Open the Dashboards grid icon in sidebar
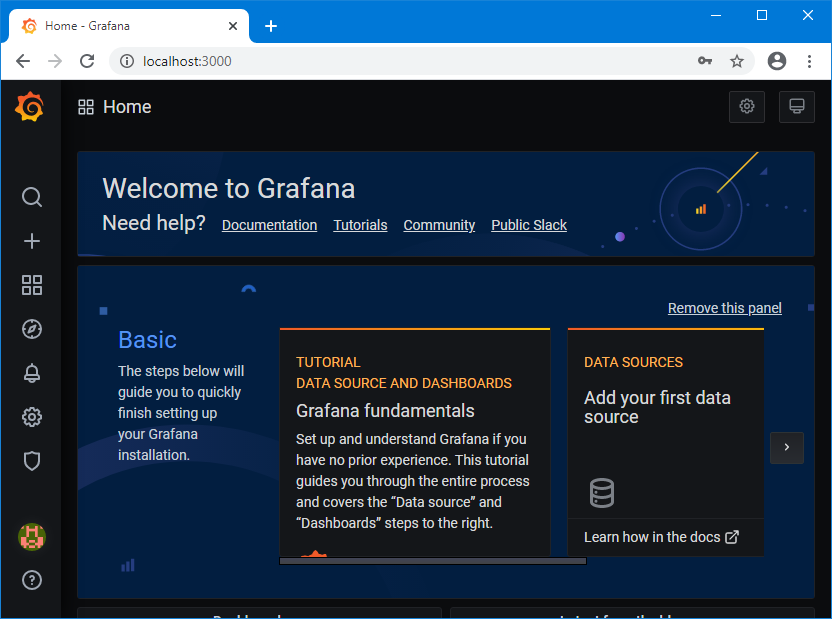 pyautogui.click(x=32, y=285)
